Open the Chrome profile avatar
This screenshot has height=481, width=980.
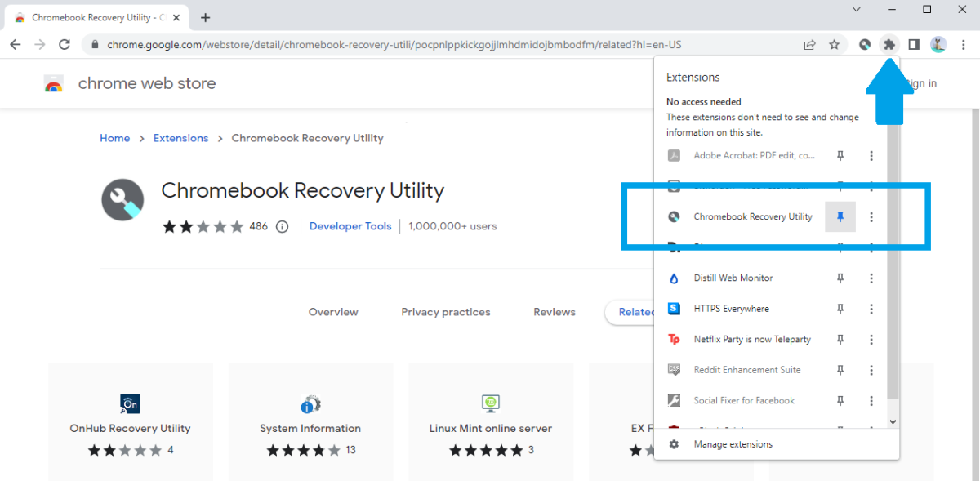pos(938,45)
